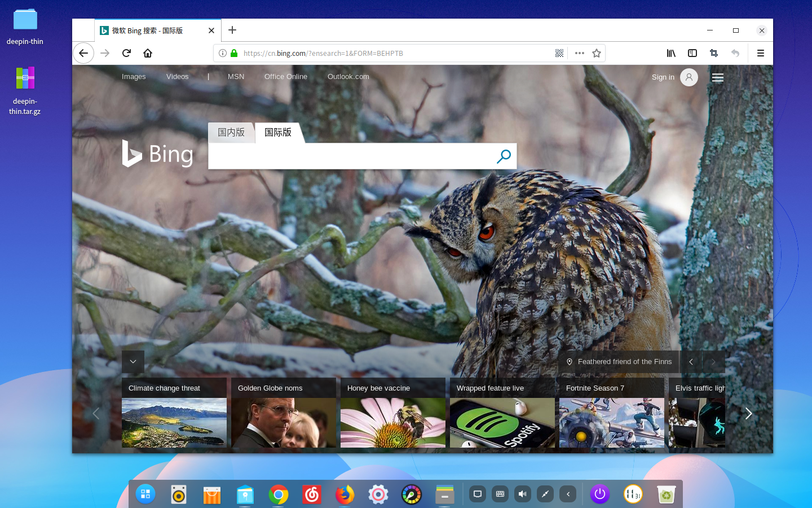Open the launcher in the dock
Screen dimensions: 812x508
[145, 494]
